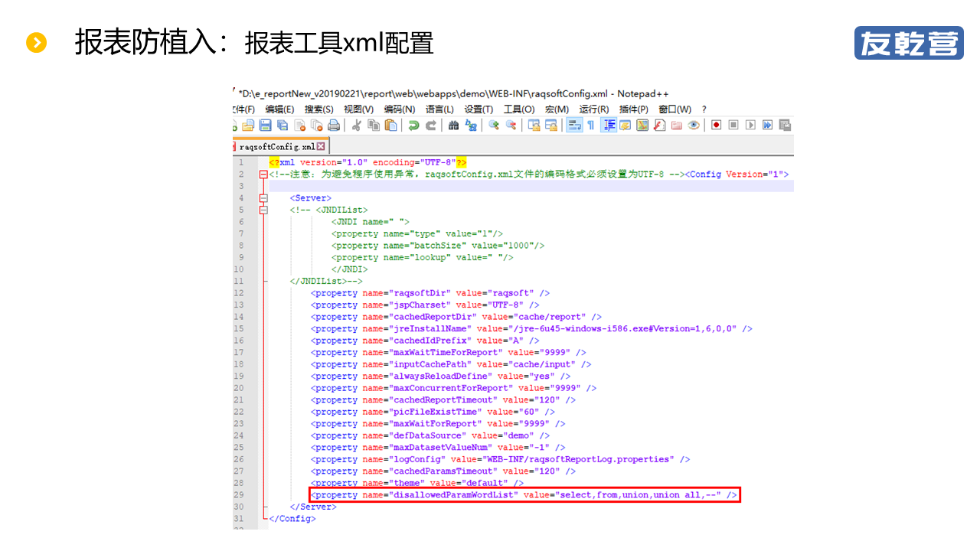Screen dimensions: 980x551
Task: Close the raqsoftConfig.xml tab
Action: [x=321, y=146]
